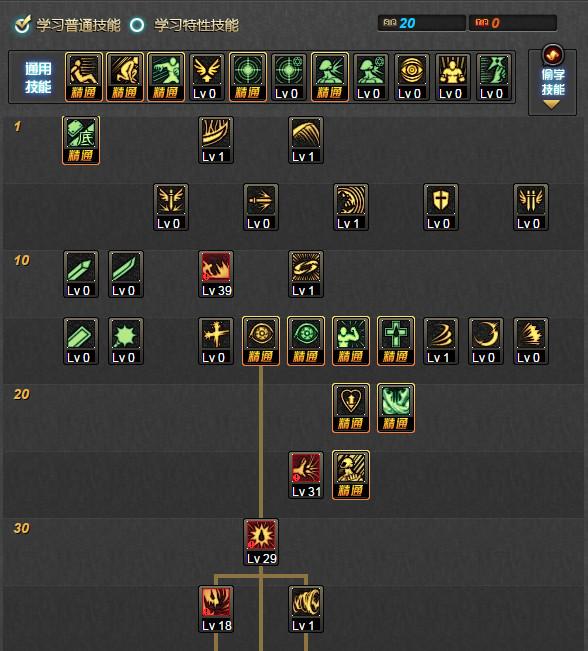Click the red hand-strike skill at Lv 31
The height and width of the screenshot is (651, 588).
(x=306, y=475)
